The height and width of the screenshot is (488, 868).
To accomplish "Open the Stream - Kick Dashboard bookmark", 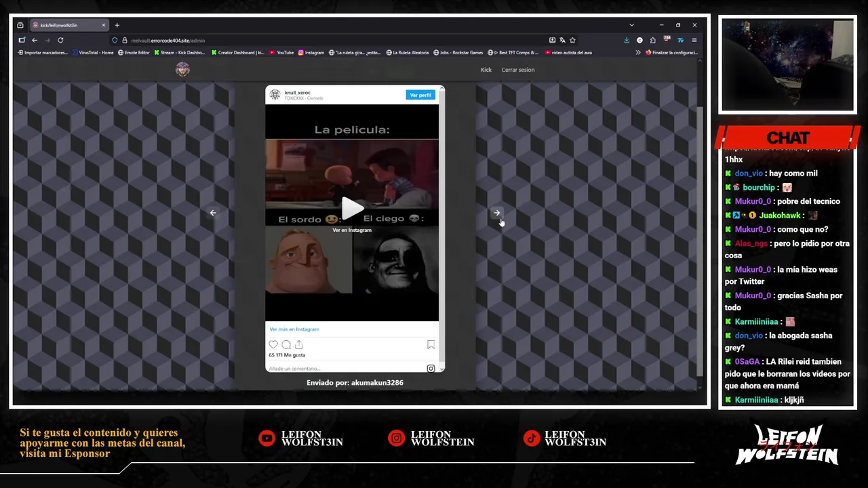I will [x=180, y=52].
